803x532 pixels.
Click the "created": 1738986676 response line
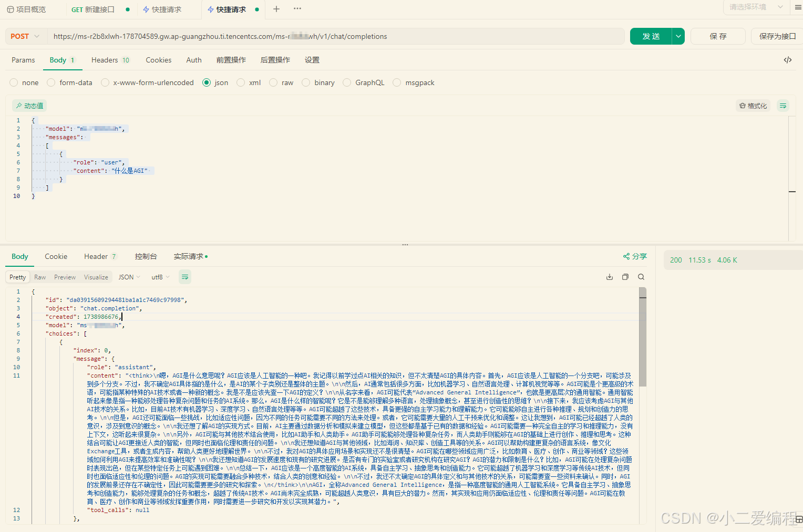[84, 317]
